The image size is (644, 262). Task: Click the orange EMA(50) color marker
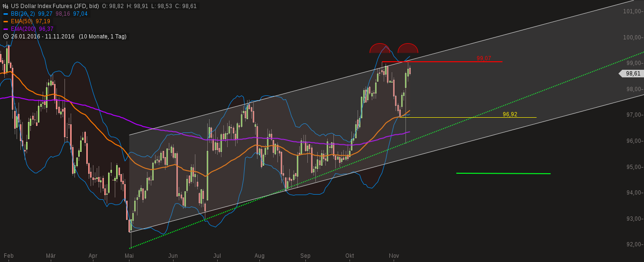pyautogui.click(x=6, y=21)
